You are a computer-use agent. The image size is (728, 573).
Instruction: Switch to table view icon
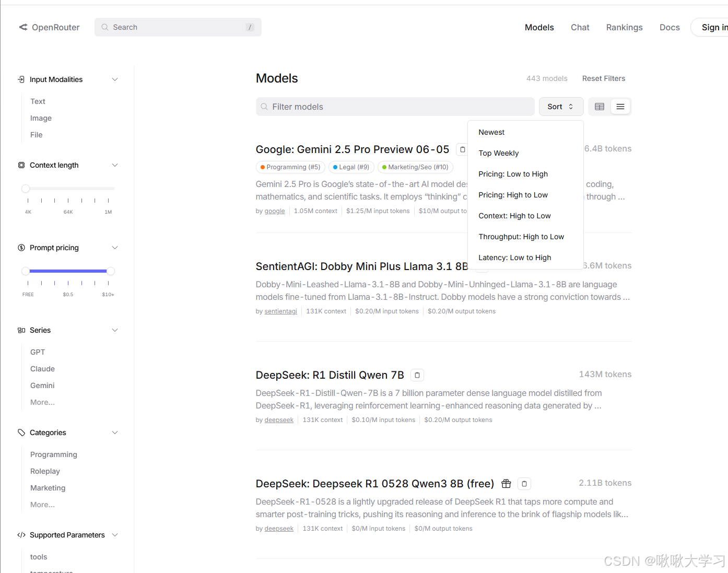click(x=600, y=107)
